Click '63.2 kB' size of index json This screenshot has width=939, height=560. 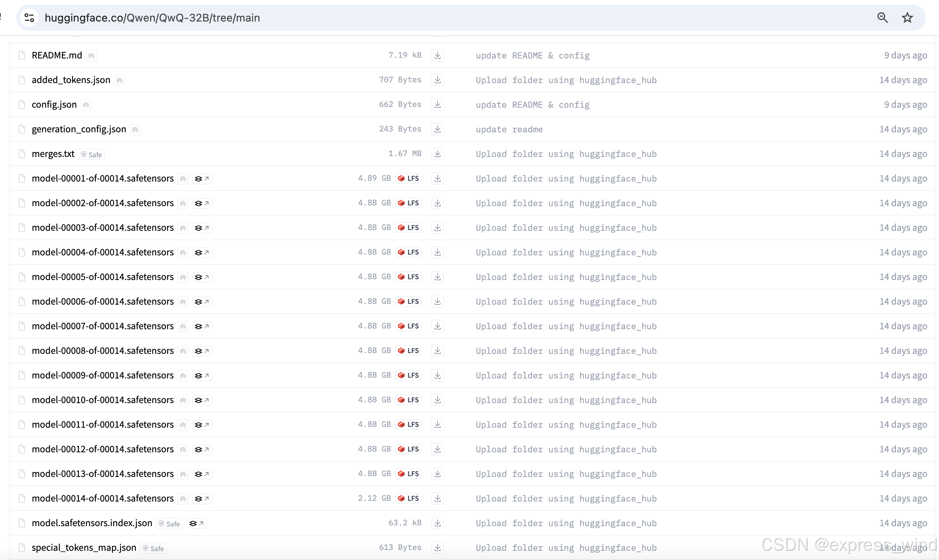pos(405,523)
